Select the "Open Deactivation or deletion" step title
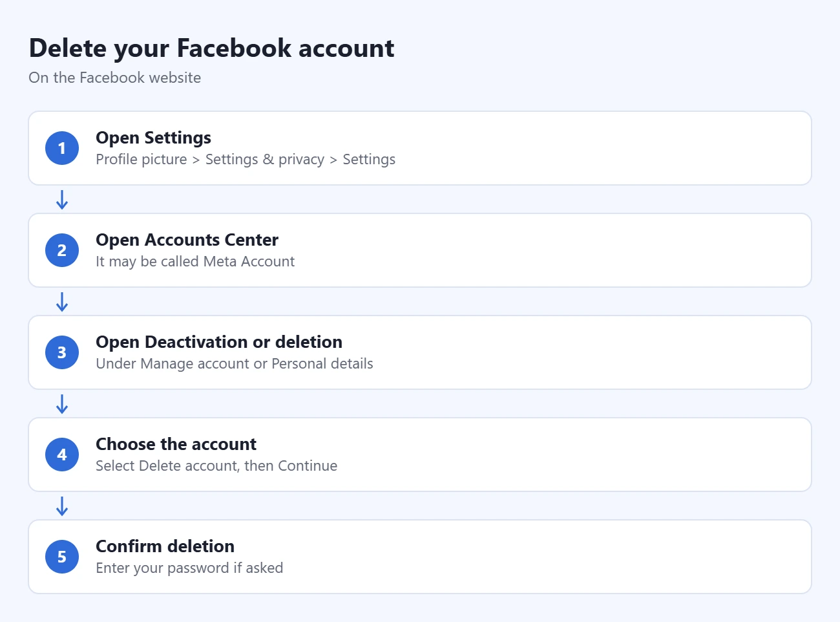840x622 pixels. pos(219,342)
